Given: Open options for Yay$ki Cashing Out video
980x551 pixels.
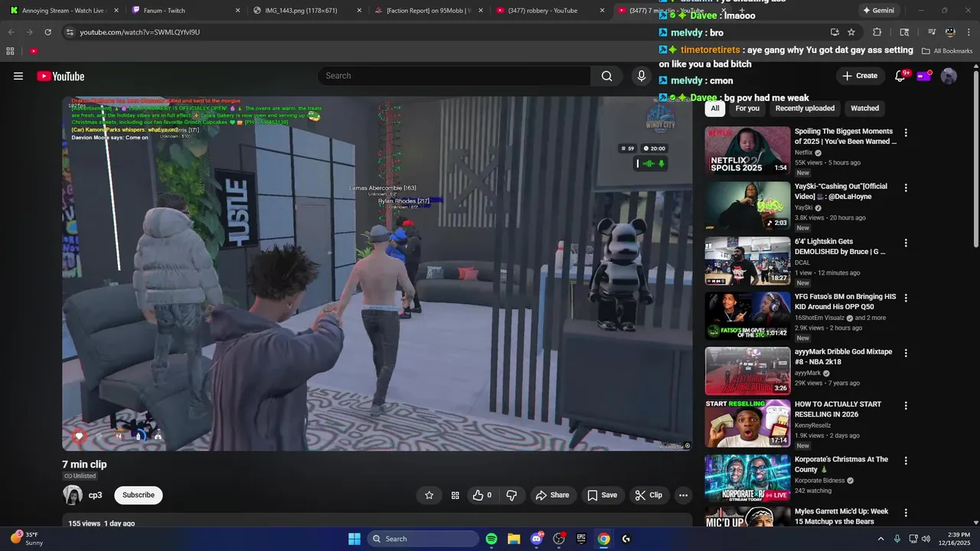Looking at the screenshot, I should pyautogui.click(x=906, y=187).
